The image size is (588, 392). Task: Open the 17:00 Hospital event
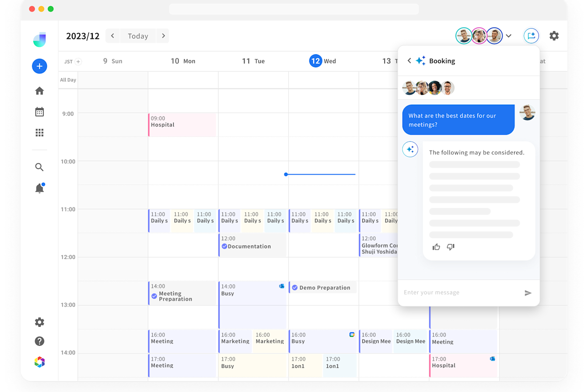(463, 365)
